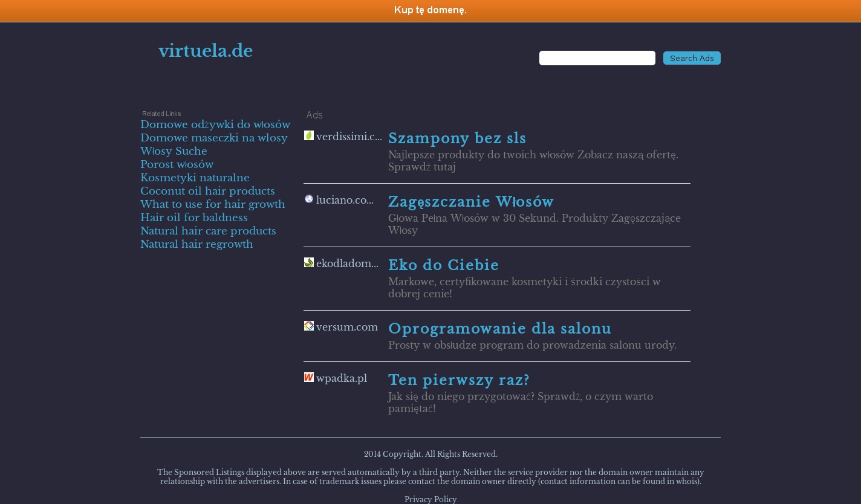Visit the 'Natural hair regrowth' link
861x504 pixels.
[x=197, y=244]
